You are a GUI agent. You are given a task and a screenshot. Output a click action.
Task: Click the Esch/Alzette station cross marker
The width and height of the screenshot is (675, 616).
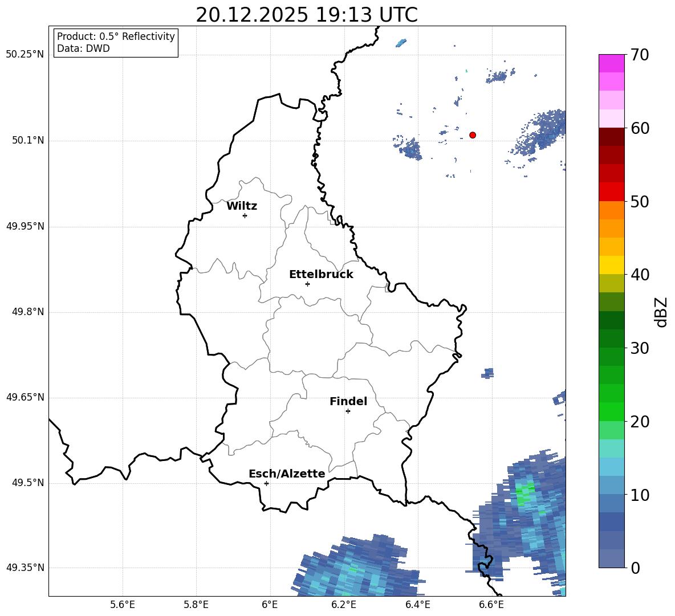266,483
